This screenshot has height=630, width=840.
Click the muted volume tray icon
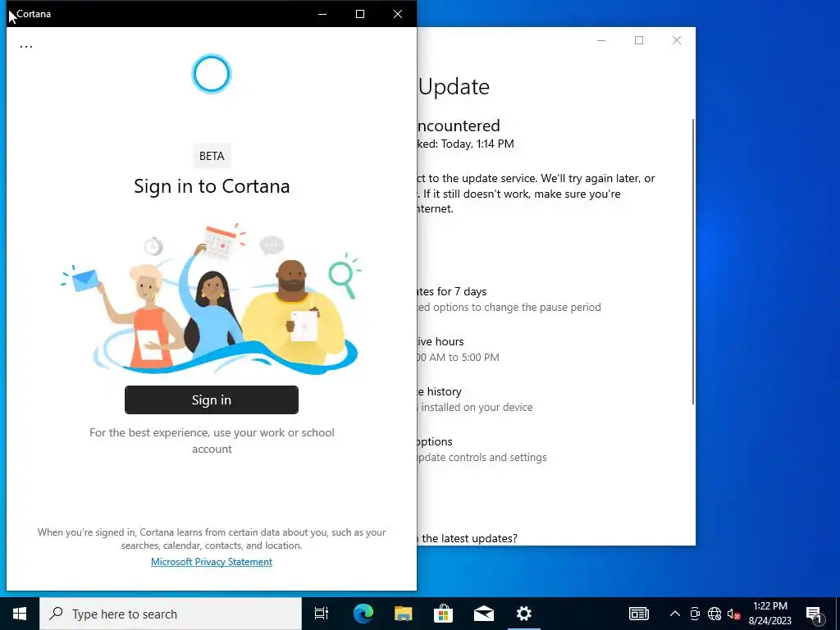[734, 614]
